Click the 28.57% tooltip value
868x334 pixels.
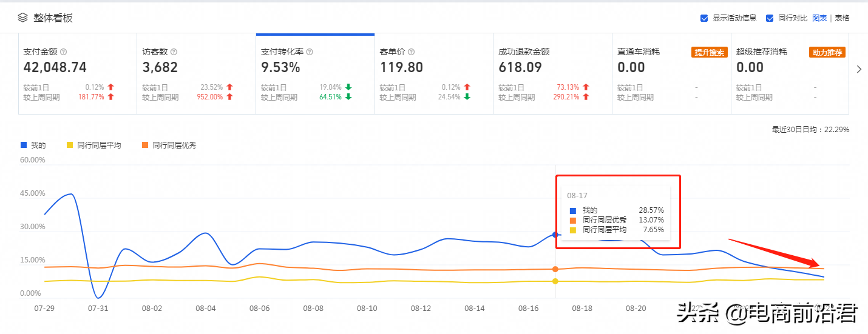[x=651, y=210]
